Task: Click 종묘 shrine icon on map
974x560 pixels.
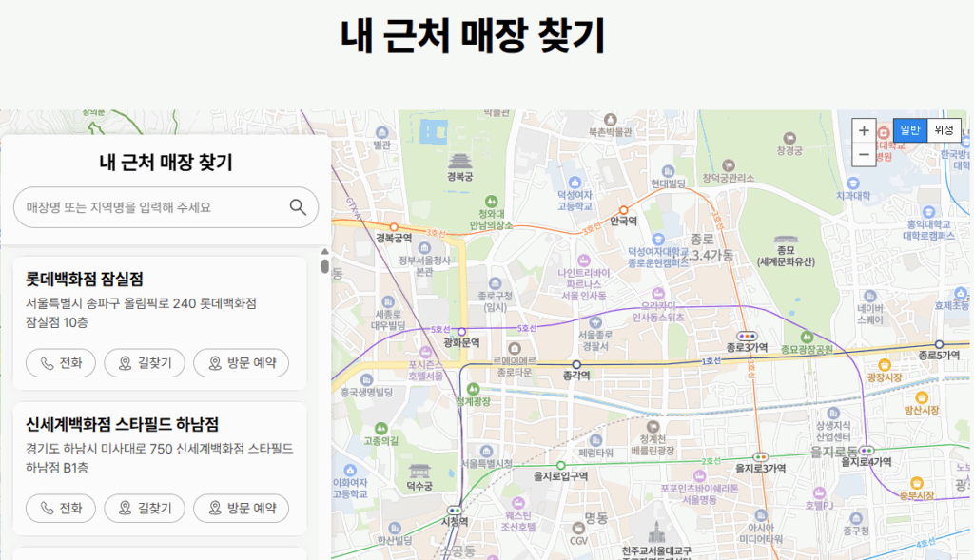Action: click(786, 239)
